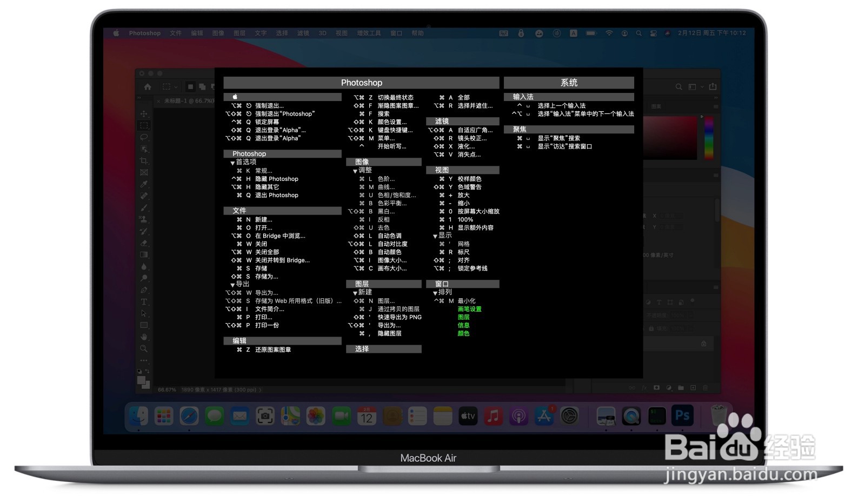This screenshot has width=865, height=504.
Task: Click the 键盘快捷键... shortcut entry
Action: tap(395, 130)
